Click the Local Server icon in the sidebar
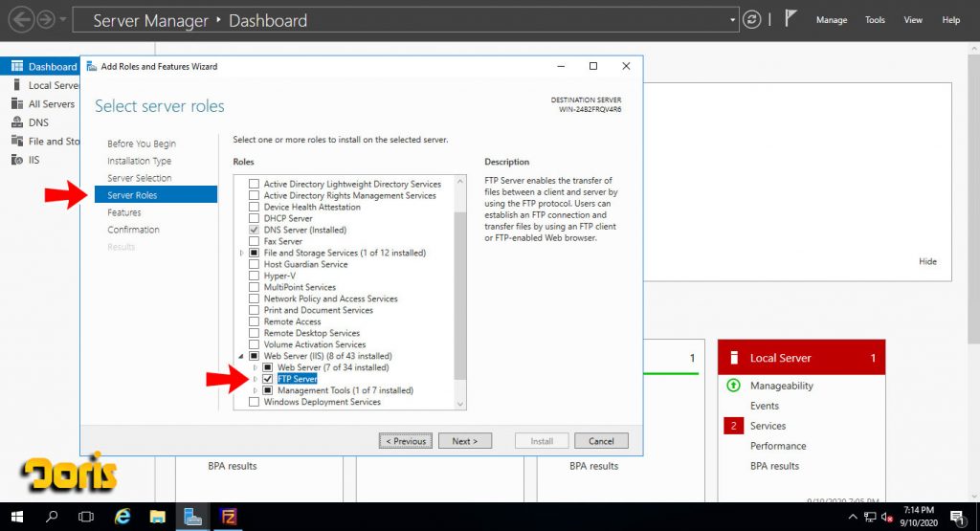Image resolution: width=980 pixels, height=531 pixels. point(17,85)
